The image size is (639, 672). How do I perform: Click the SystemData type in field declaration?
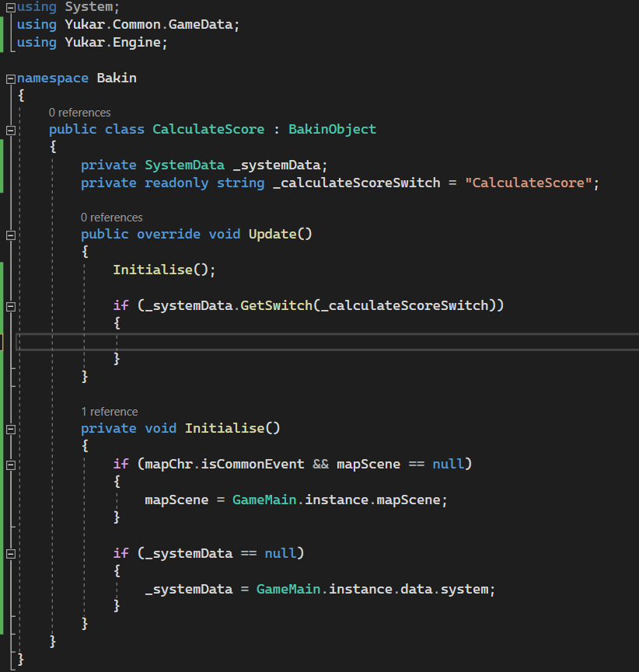point(184,165)
